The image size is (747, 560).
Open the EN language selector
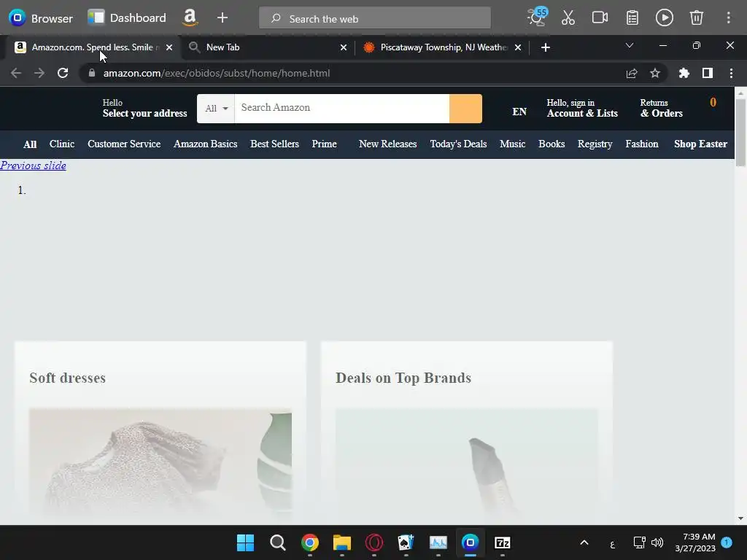click(x=519, y=112)
